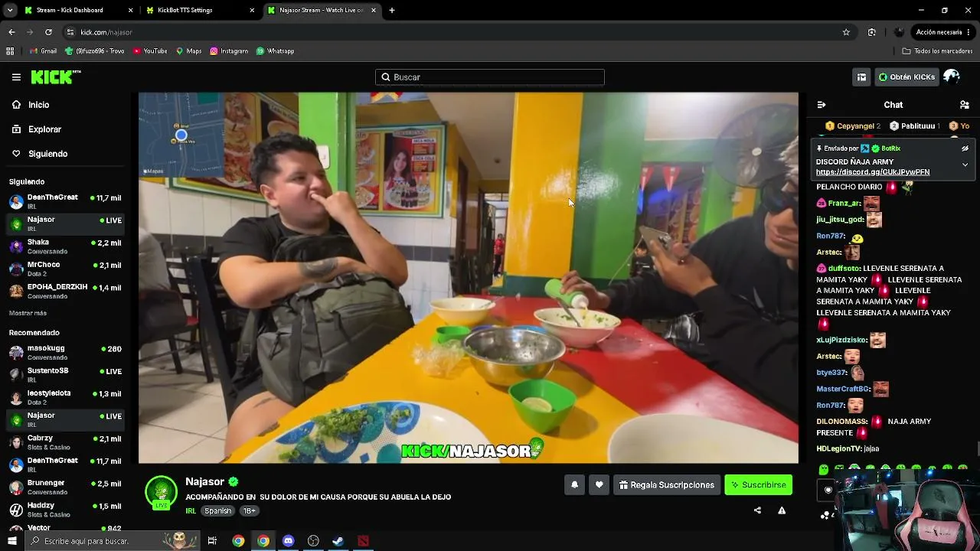Open DeanTheGreat channel in Siguiendo list
Viewport: 980px width, 551px height.
click(x=65, y=201)
